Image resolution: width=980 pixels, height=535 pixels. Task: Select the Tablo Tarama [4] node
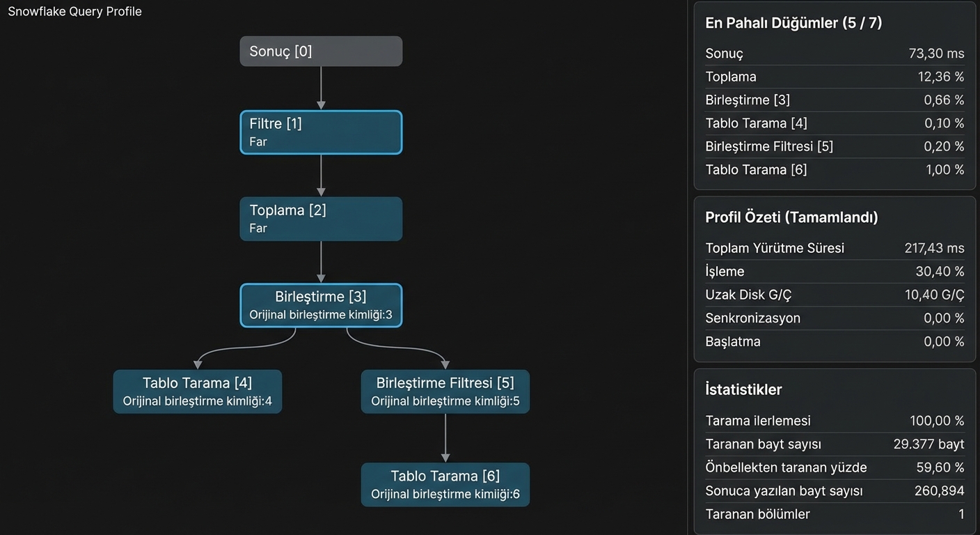198,391
